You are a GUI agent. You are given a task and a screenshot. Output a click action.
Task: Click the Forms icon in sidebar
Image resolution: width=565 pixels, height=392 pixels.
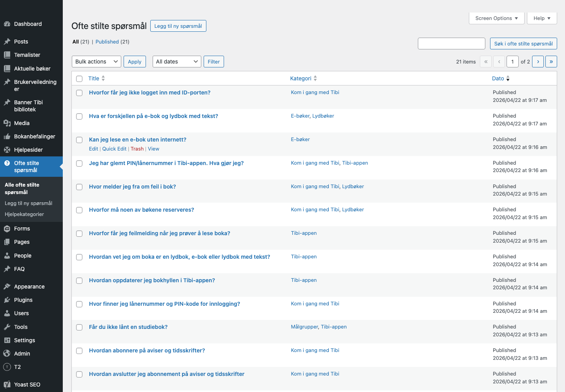click(x=7, y=229)
